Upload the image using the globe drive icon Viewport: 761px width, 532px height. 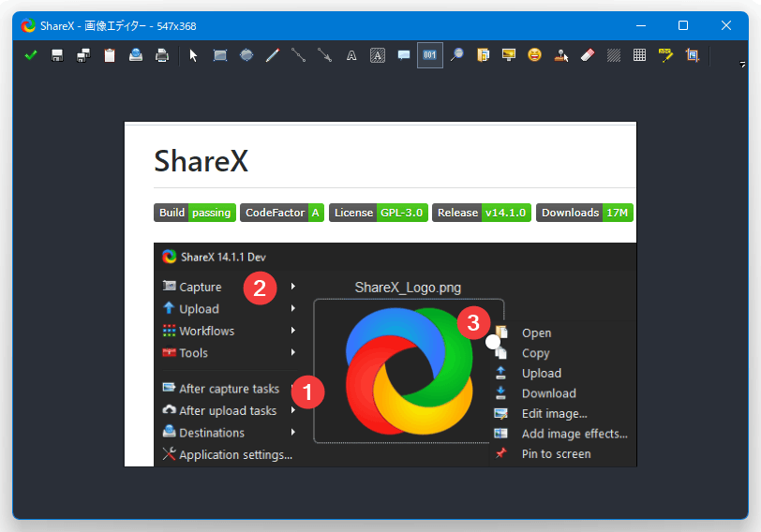coord(136,55)
